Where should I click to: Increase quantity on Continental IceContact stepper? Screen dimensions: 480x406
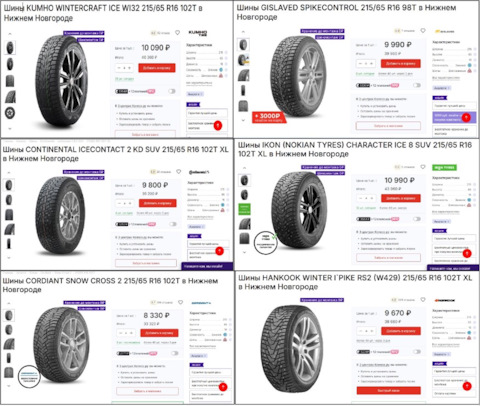click(x=131, y=203)
